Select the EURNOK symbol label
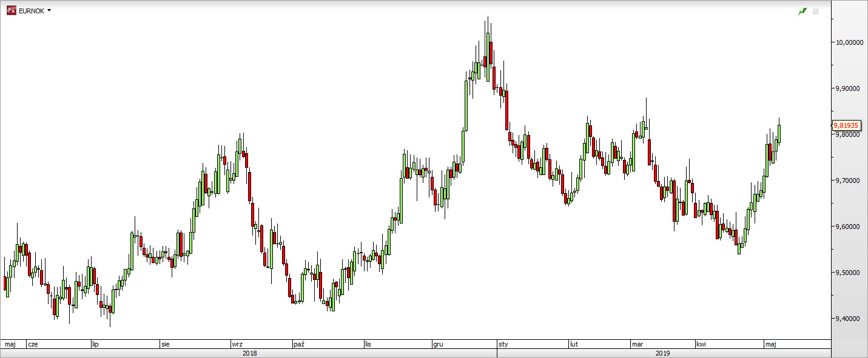 coord(32,11)
